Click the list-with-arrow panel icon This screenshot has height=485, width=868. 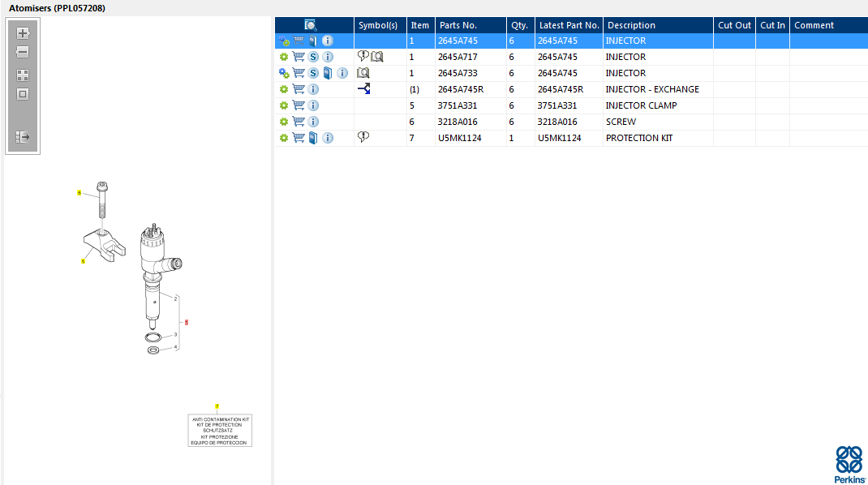(23, 137)
